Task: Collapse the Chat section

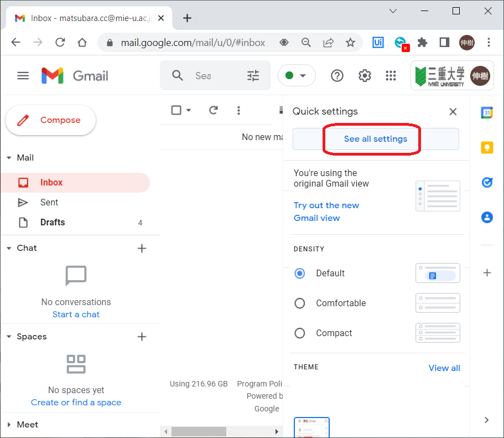Action: pos(9,248)
